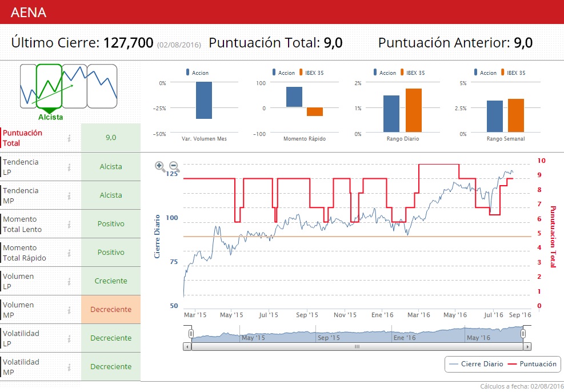Viewport: 564px width, 392px height.
Task: Toggle Accion legend in Momento Rápido chart
Action: tap(283, 73)
